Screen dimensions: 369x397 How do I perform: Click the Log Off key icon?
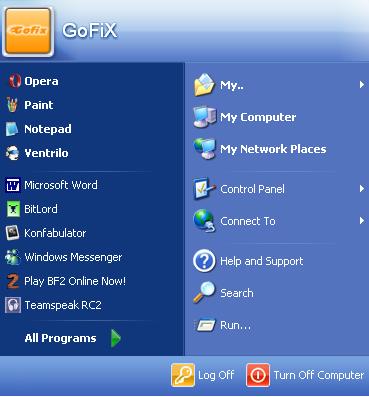183,375
